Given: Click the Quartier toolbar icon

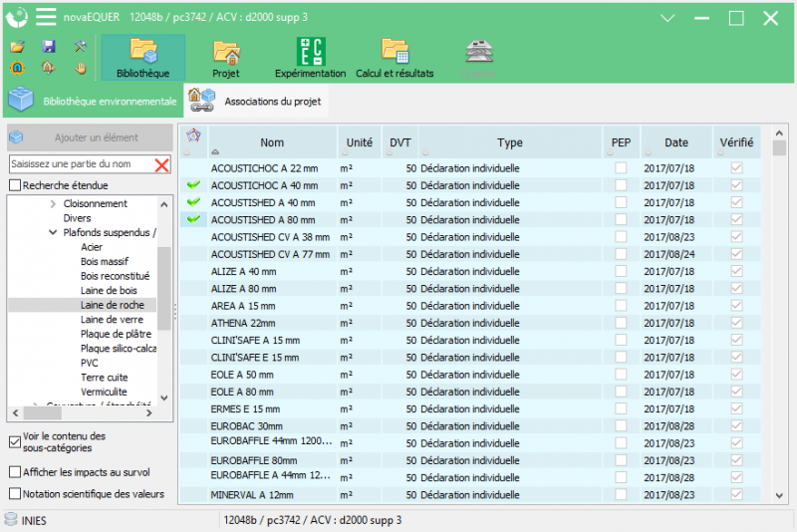Looking at the screenshot, I should coord(479,58).
